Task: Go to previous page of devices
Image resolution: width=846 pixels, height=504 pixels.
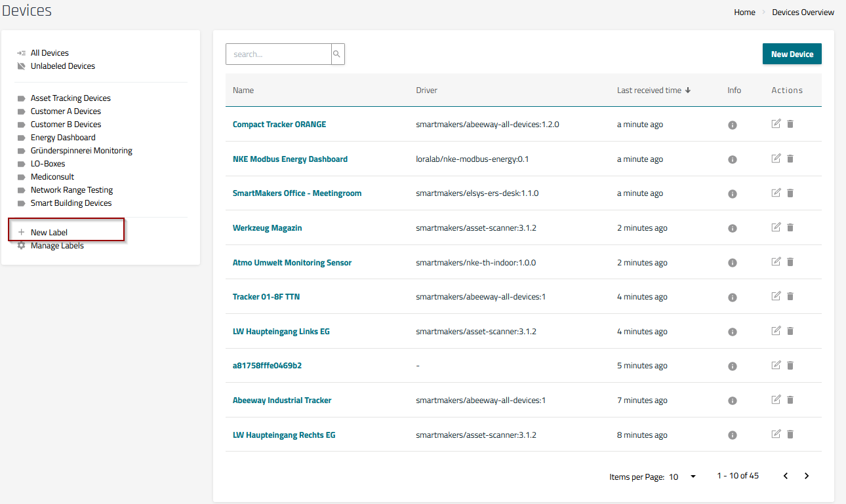Action: pyautogui.click(x=786, y=476)
